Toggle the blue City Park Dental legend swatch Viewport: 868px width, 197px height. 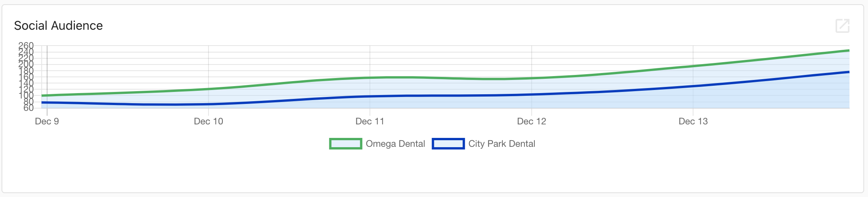click(448, 144)
